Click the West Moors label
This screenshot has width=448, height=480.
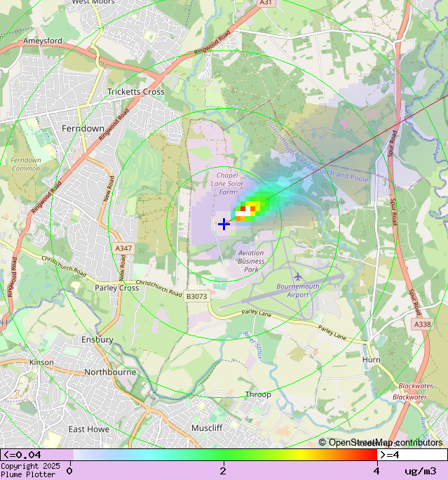tap(93, 2)
